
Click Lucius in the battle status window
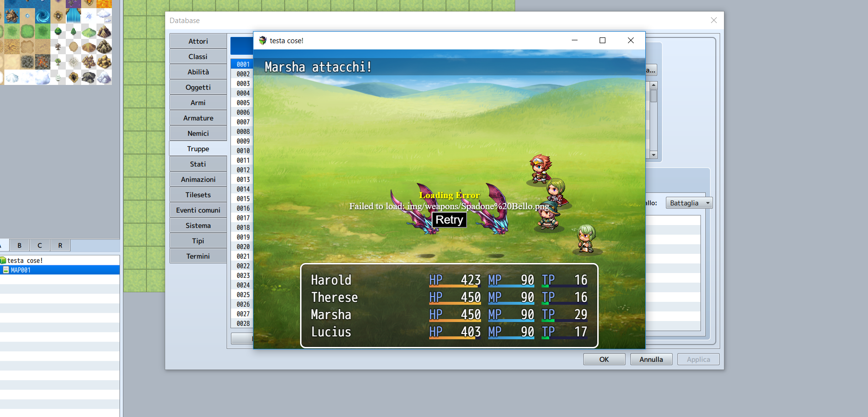pyautogui.click(x=331, y=332)
